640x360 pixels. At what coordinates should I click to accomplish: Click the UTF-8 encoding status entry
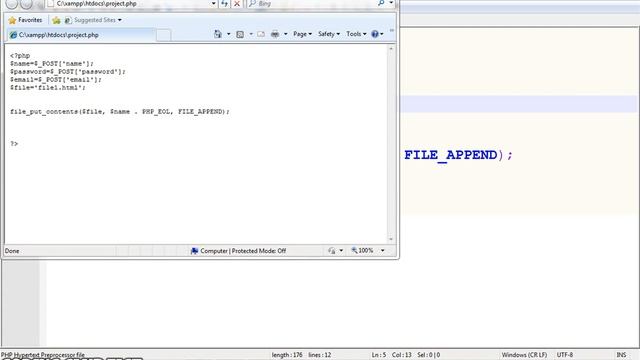(x=565, y=355)
